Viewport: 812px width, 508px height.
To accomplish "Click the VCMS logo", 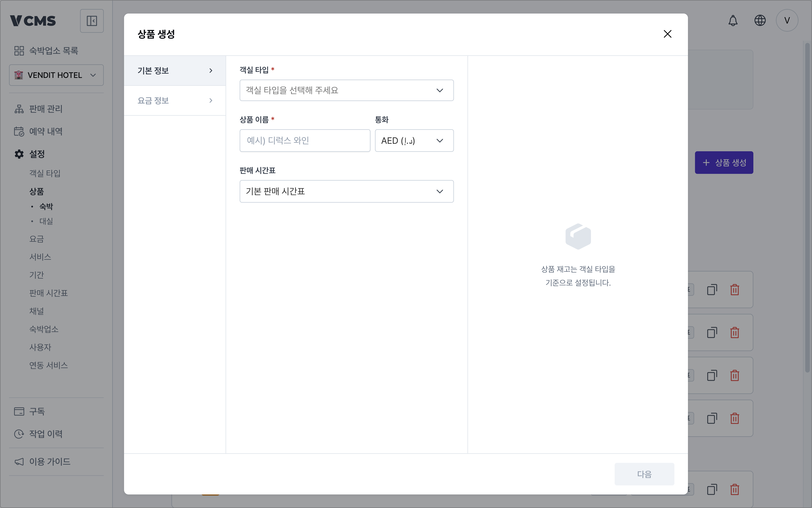I will click(x=33, y=21).
